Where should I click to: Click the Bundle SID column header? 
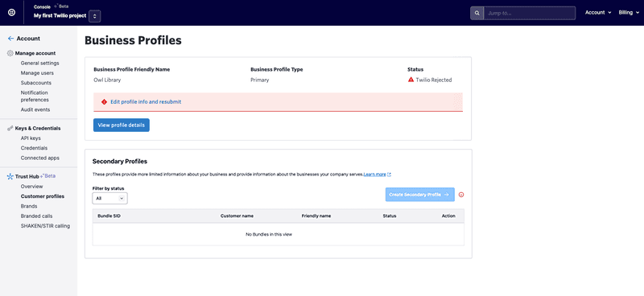(x=109, y=216)
